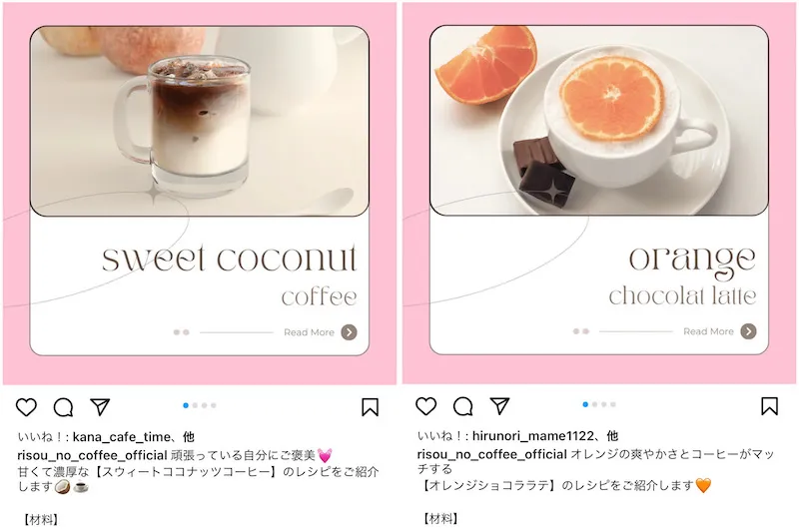Image resolution: width=799 pixels, height=532 pixels.
Task: Open kana_cafe_time profile from likes
Action: point(121,437)
